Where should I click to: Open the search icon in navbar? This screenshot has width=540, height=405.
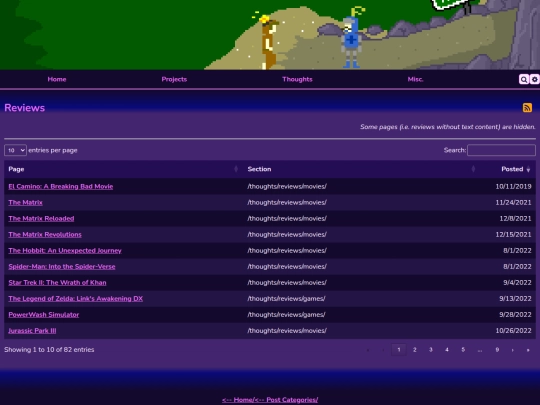(523, 80)
